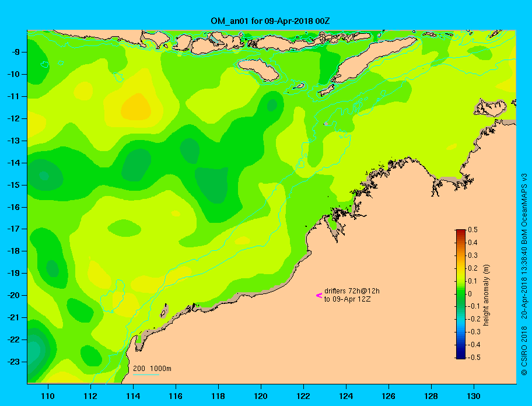Click the rotated "height anomaly (m)" label
Viewport: 532px width, 406px height.
click(x=486, y=295)
